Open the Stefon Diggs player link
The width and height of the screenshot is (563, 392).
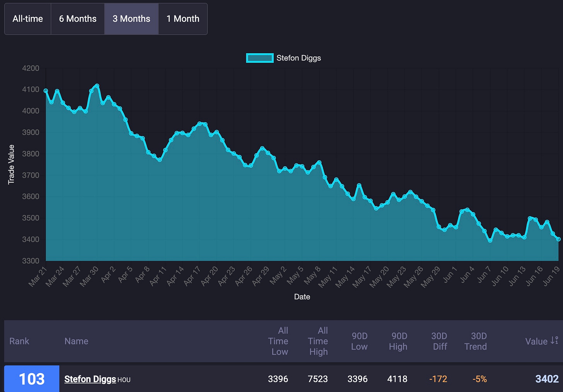[x=90, y=379]
